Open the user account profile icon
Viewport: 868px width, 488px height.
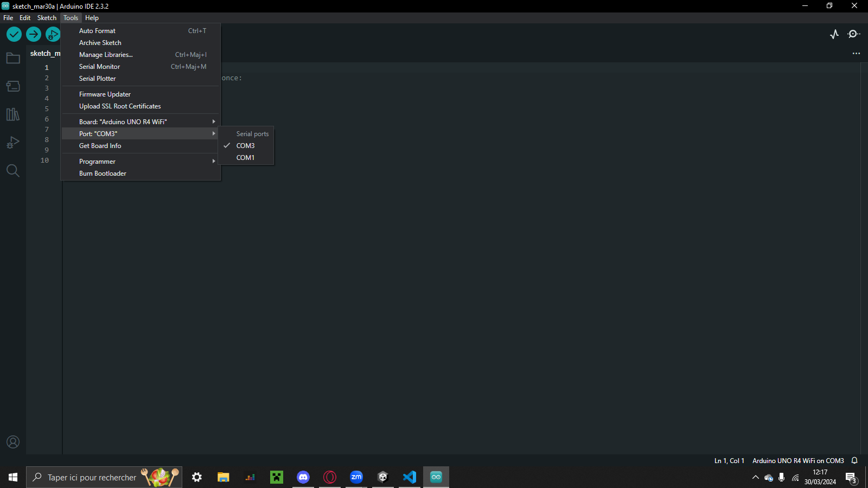[13, 442]
